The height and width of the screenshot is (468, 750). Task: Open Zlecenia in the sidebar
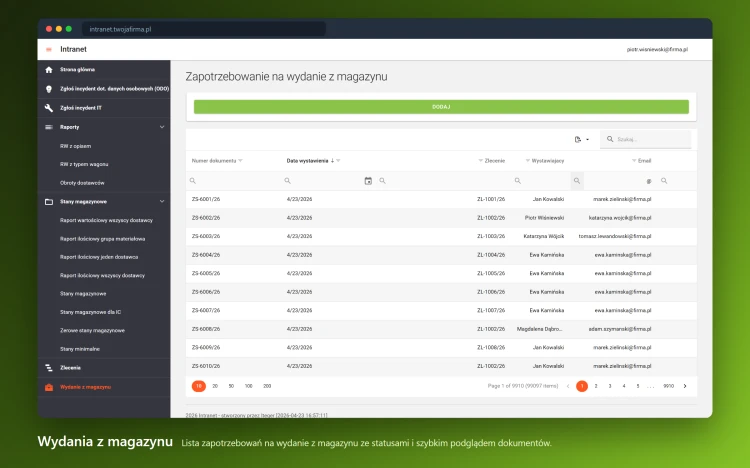pyautogui.click(x=70, y=368)
